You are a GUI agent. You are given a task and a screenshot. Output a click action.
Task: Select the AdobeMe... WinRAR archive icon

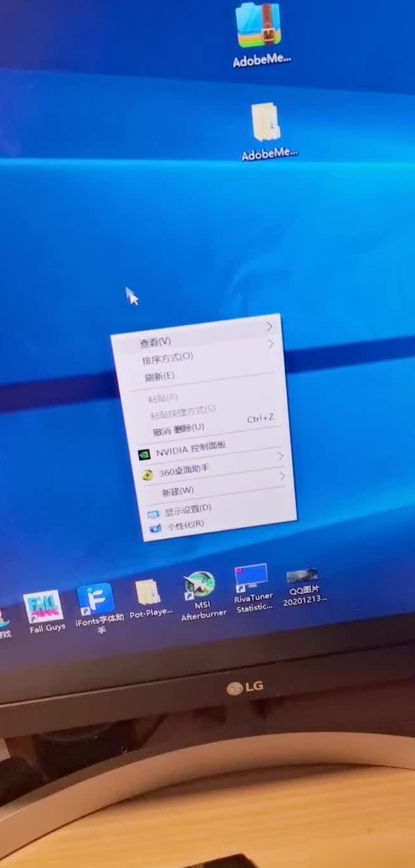(259, 26)
